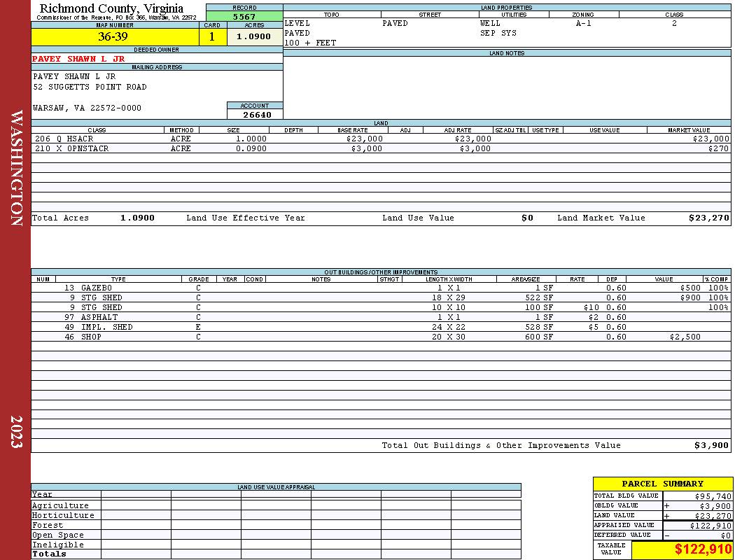Click the acres value 1.0900 at top
Viewport: 735px width, 560px height.
coord(253,36)
